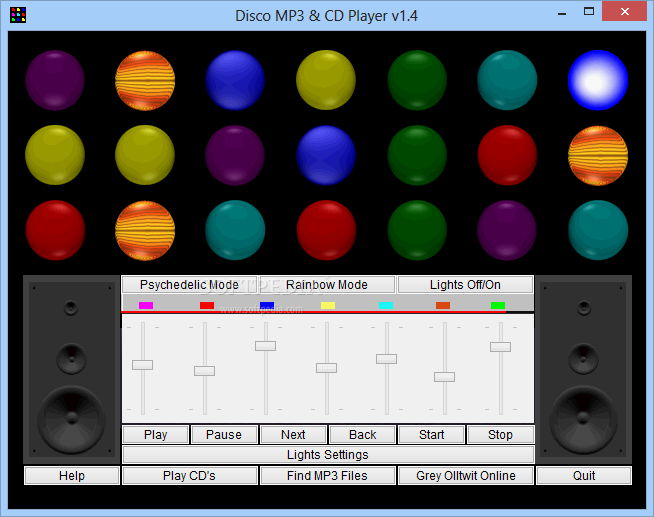
Task: Click the striped orange light in top row
Action: point(145,80)
